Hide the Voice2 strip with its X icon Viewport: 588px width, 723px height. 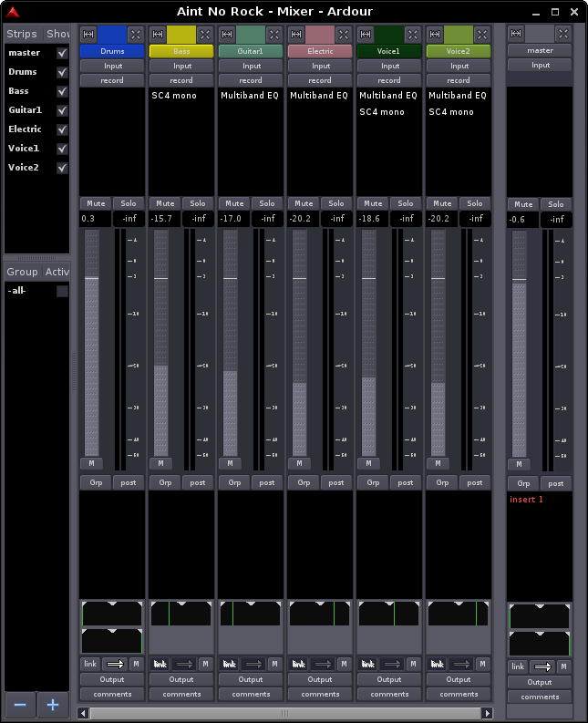482,34
